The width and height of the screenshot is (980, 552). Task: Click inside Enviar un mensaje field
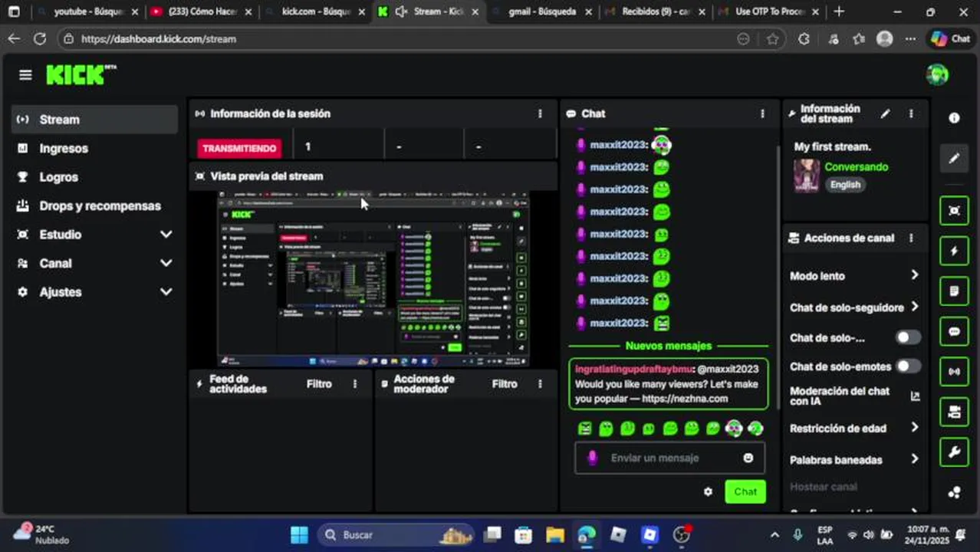[x=669, y=458]
